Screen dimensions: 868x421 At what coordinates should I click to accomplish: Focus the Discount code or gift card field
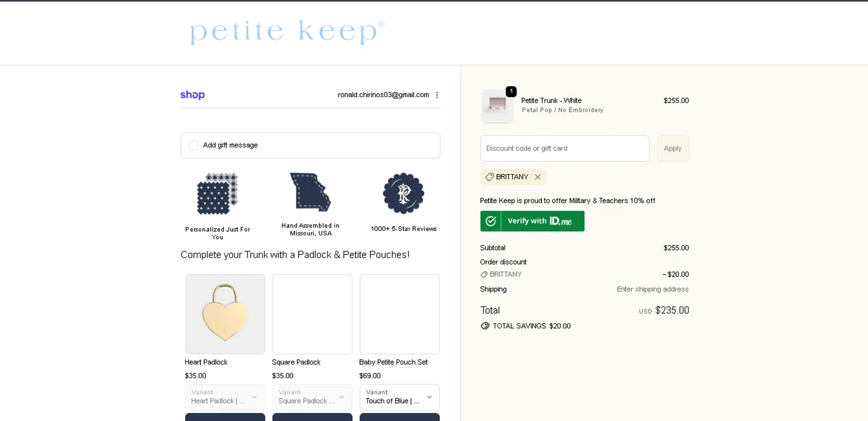tap(565, 149)
